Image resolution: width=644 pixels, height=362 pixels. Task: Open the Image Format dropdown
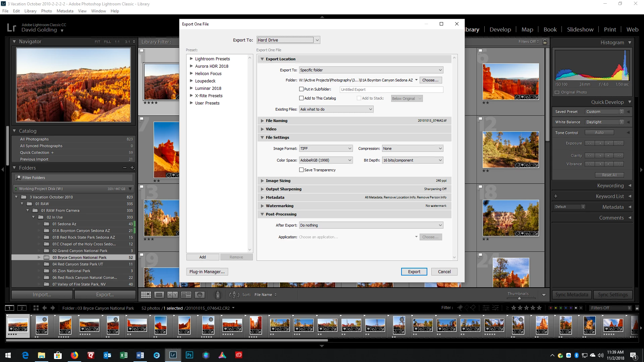pos(325,148)
